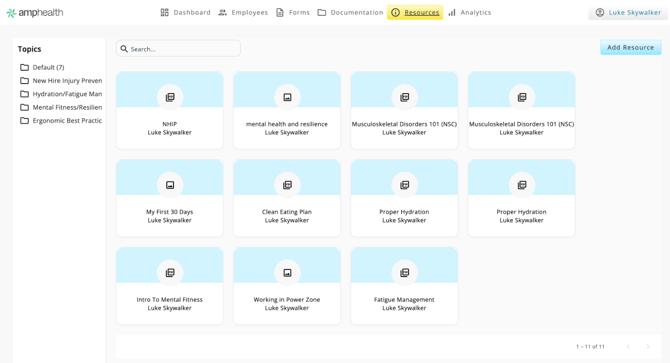Open mental health and resilience title
Screen dimensions: 670x363
(x=287, y=124)
